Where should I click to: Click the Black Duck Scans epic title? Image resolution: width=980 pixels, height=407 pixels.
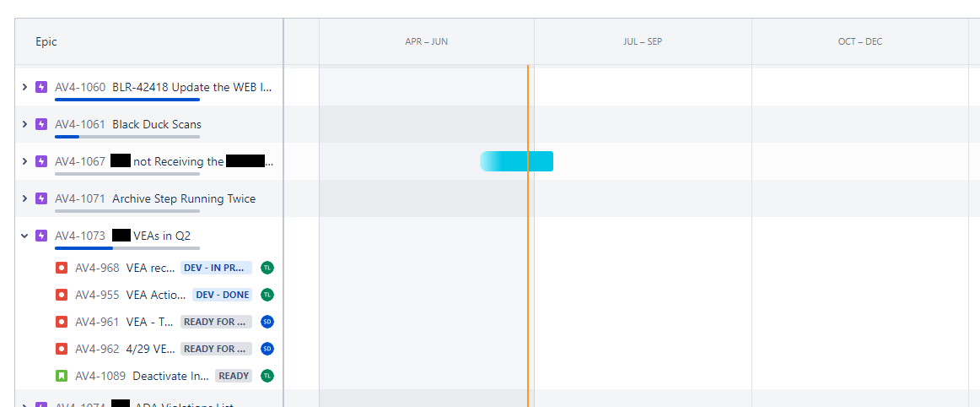click(157, 125)
